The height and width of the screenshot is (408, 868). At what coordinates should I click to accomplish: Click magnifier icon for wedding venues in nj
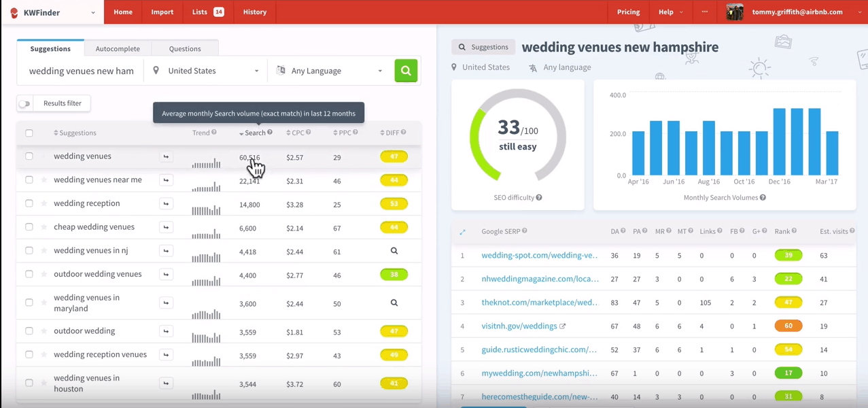(394, 251)
